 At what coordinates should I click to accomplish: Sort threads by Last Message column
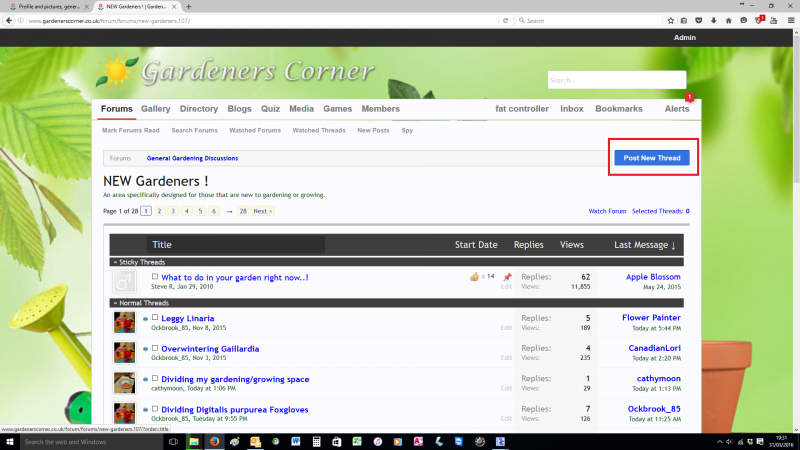[x=645, y=245]
